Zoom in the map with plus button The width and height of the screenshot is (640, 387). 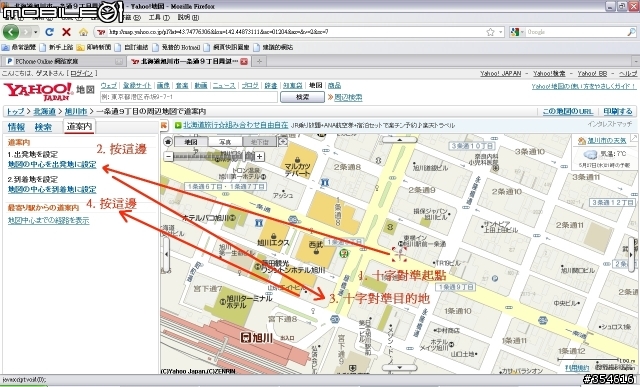point(260,156)
